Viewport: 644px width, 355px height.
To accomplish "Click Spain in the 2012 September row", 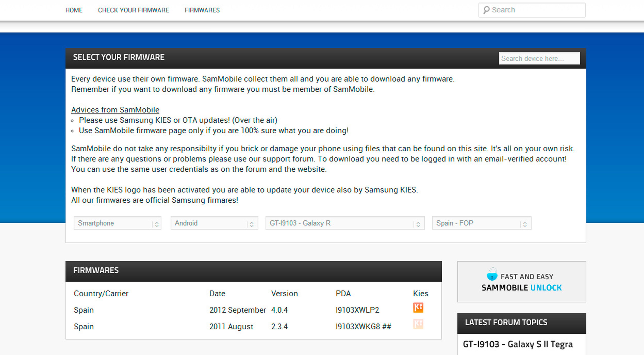I will pyautogui.click(x=84, y=310).
